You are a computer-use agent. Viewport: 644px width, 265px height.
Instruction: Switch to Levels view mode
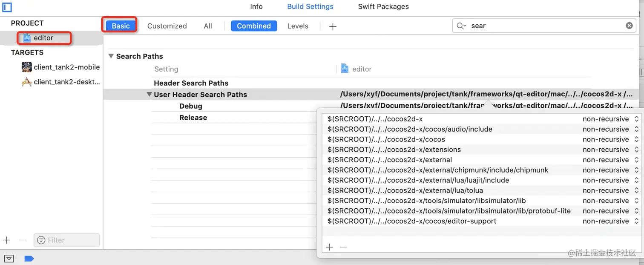pyautogui.click(x=298, y=26)
